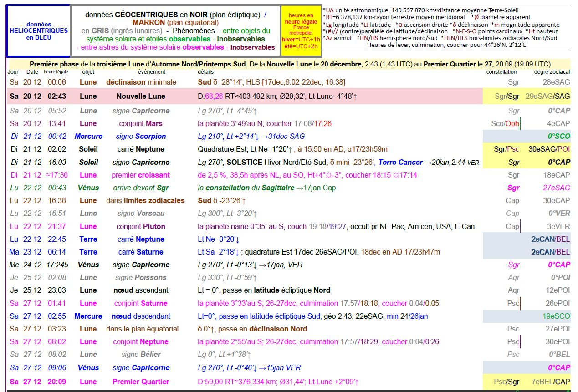Click the 'détails' column header
Image resolution: width=578 pixels, height=392 pixels.
click(205, 72)
